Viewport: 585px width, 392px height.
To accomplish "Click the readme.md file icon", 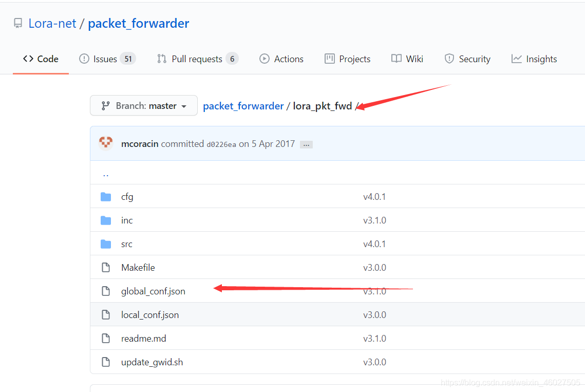I will coord(106,338).
